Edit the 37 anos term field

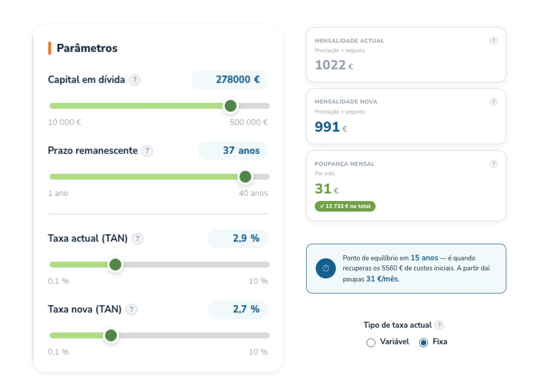click(x=233, y=151)
